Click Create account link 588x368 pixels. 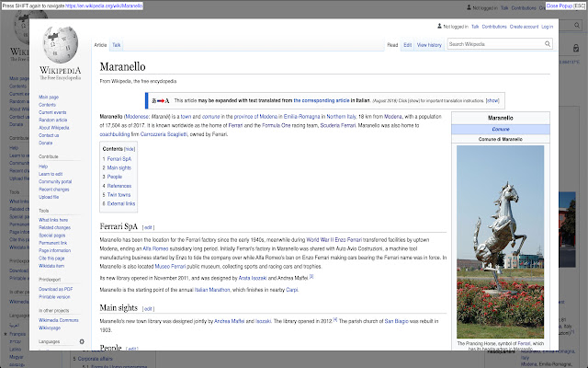click(x=524, y=27)
